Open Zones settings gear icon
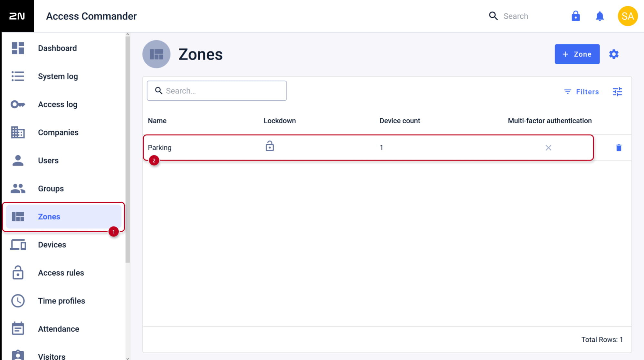644x360 pixels. [614, 54]
